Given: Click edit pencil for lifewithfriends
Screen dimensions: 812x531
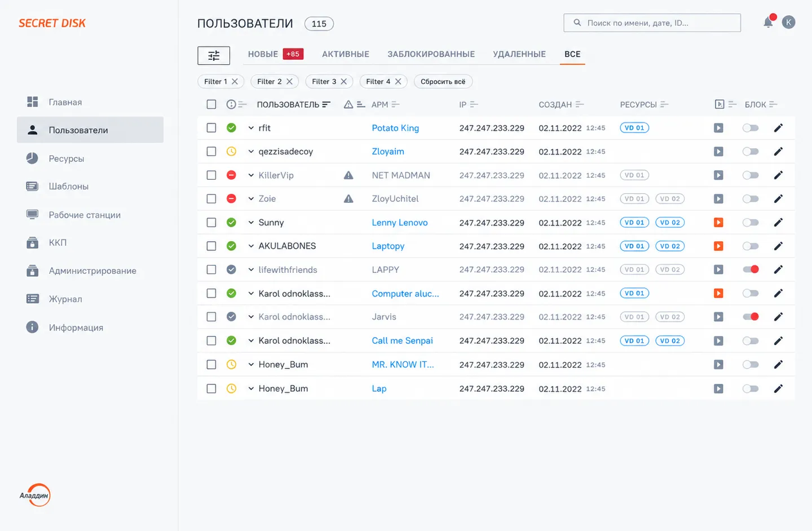Looking at the screenshot, I should point(778,270).
